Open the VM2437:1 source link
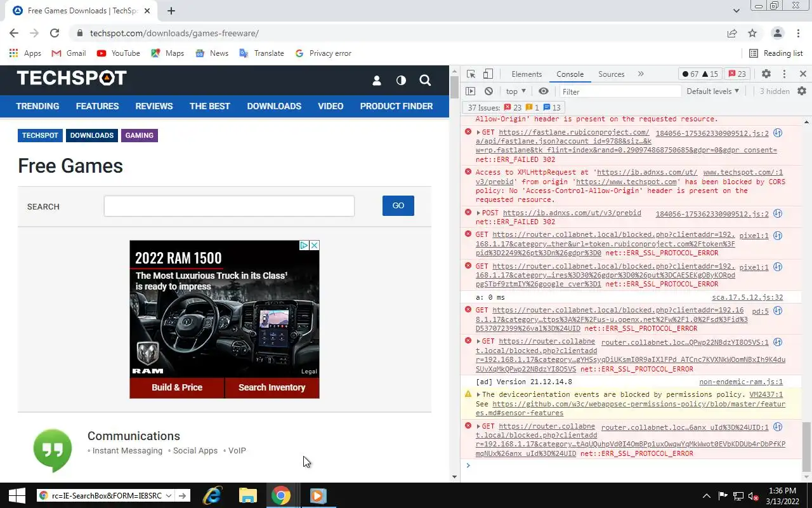The width and height of the screenshot is (812, 508). pos(766,395)
